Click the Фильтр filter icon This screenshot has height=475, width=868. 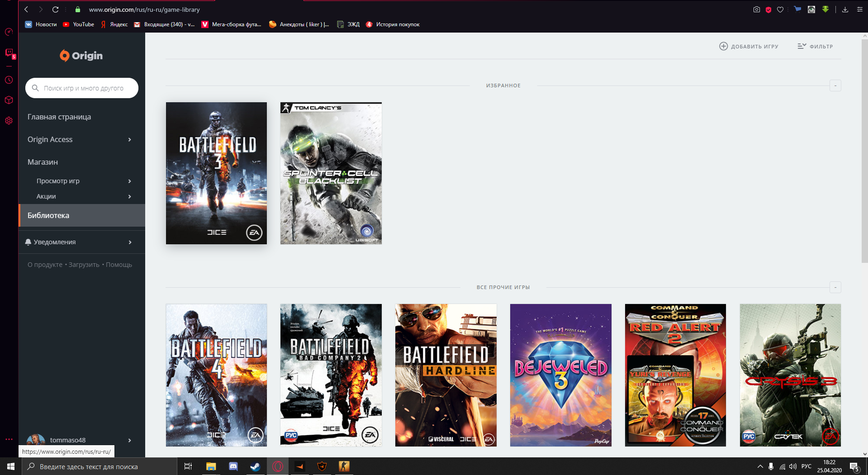[802, 46]
